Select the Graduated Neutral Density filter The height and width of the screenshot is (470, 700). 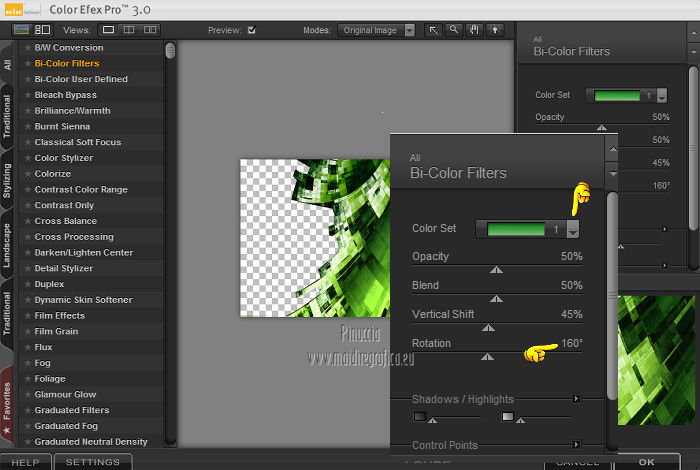click(x=91, y=441)
